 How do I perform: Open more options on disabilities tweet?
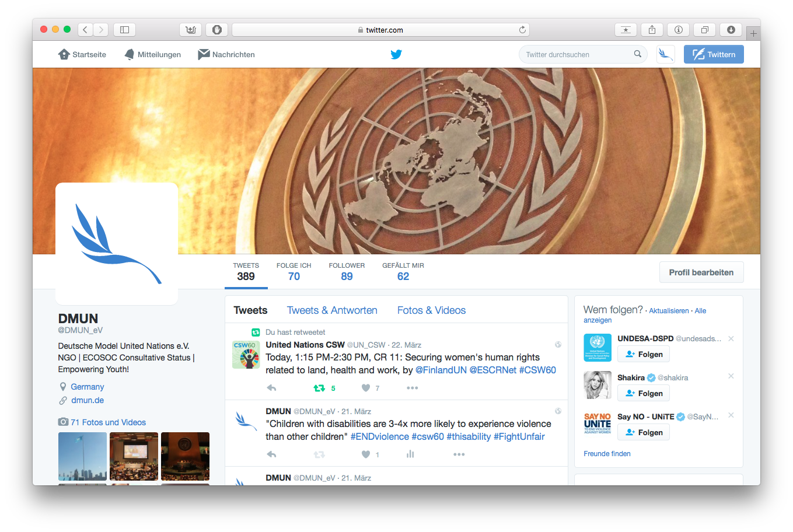pos(459,454)
